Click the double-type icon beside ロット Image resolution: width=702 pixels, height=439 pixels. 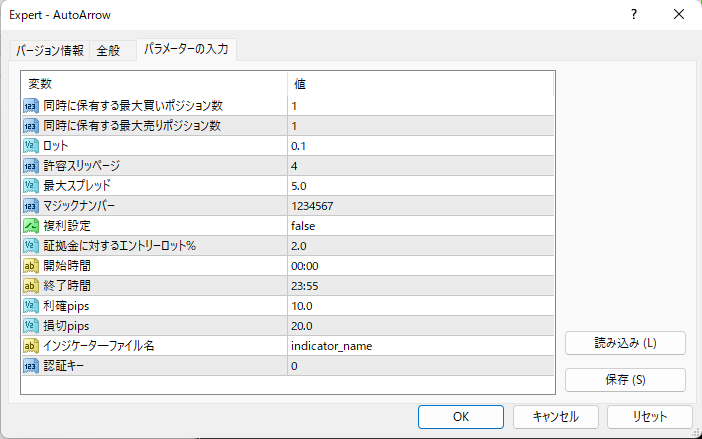(x=31, y=146)
